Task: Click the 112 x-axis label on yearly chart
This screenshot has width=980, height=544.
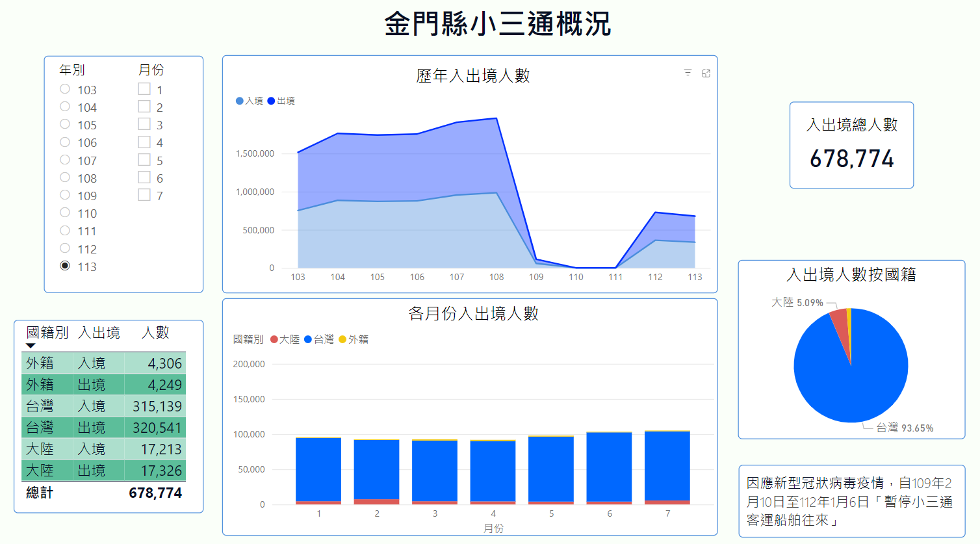Action: (x=655, y=277)
